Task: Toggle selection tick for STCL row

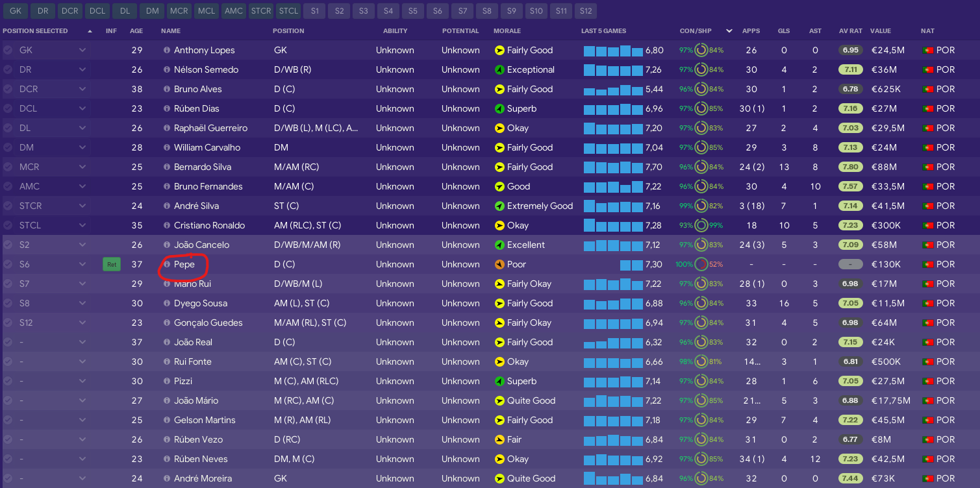Action: [8, 225]
